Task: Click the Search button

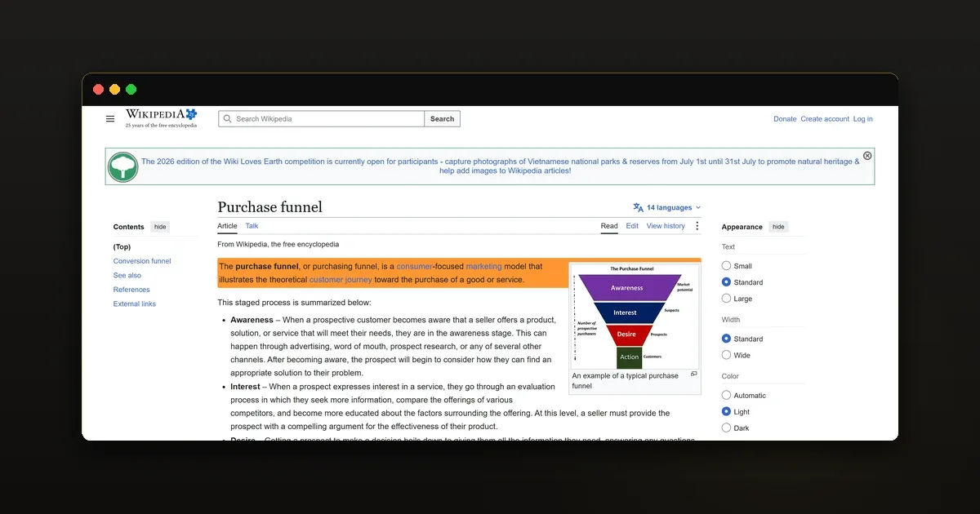Action: (x=442, y=119)
